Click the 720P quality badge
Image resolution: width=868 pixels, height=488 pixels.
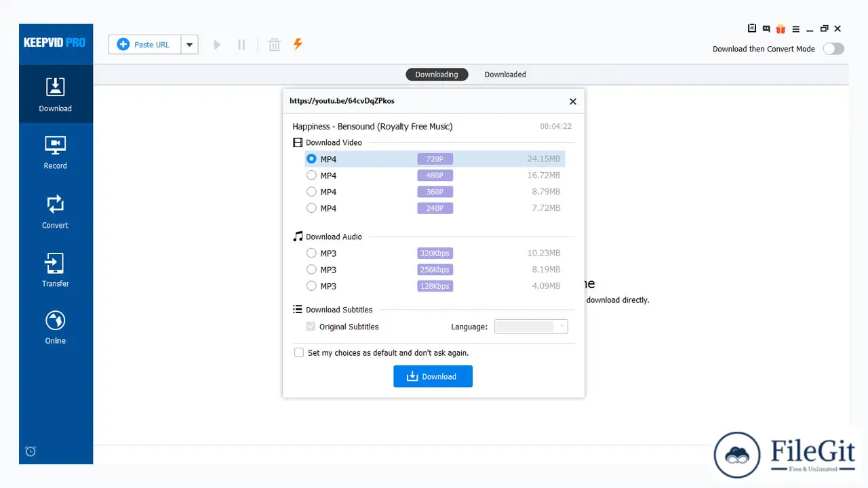click(x=435, y=159)
